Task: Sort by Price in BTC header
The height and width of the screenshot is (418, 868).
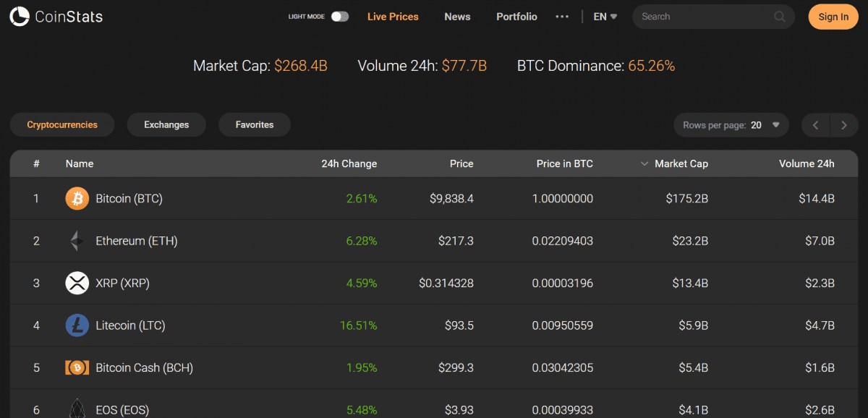Action: point(565,163)
